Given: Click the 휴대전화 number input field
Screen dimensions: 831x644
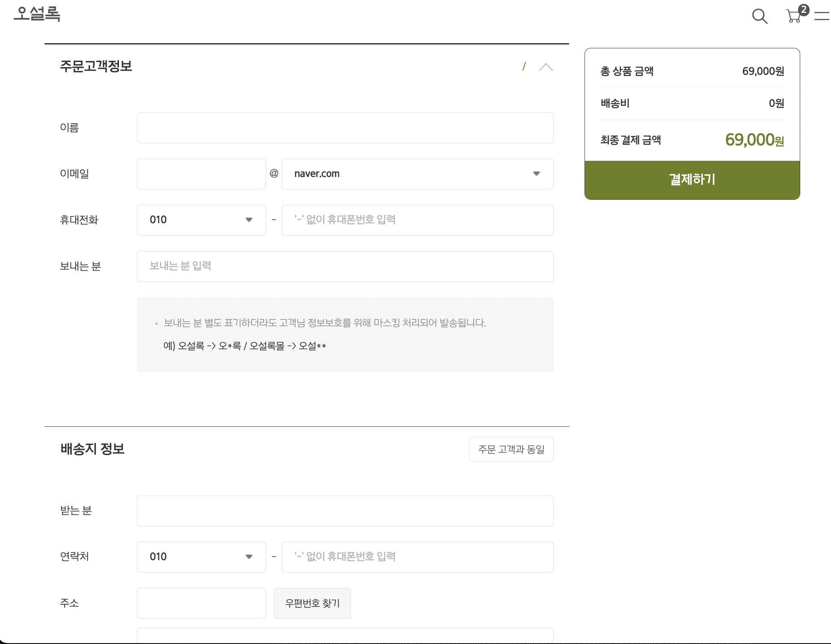Looking at the screenshot, I should tap(417, 220).
